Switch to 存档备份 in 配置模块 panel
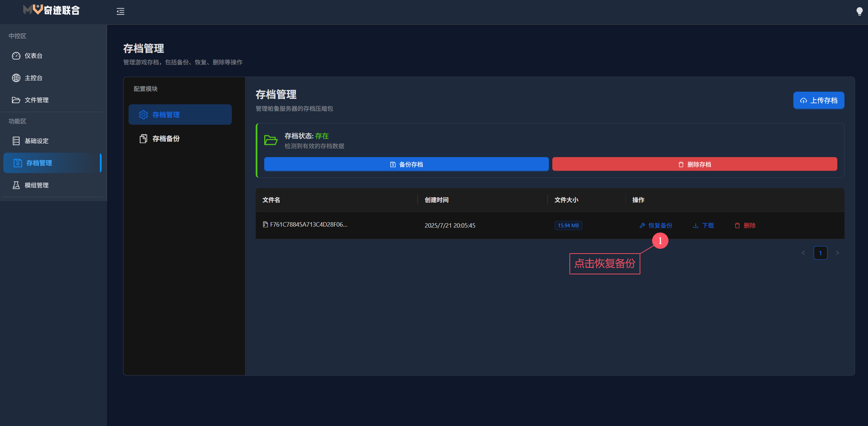Image resolution: width=868 pixels, height=426 pixels. 180,139
